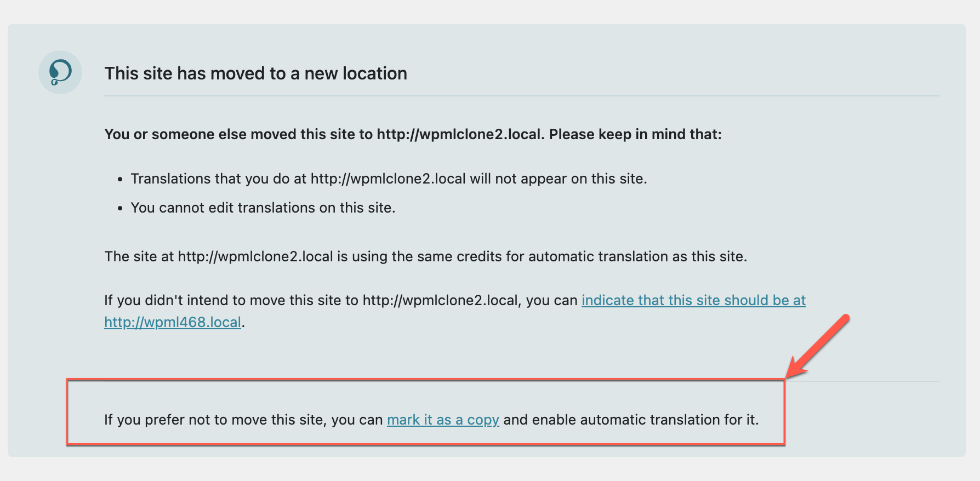The width and height of the screenshot is (980, 481).
Task: Click the 'mark it as a copy' link
Action: [443, 420]
